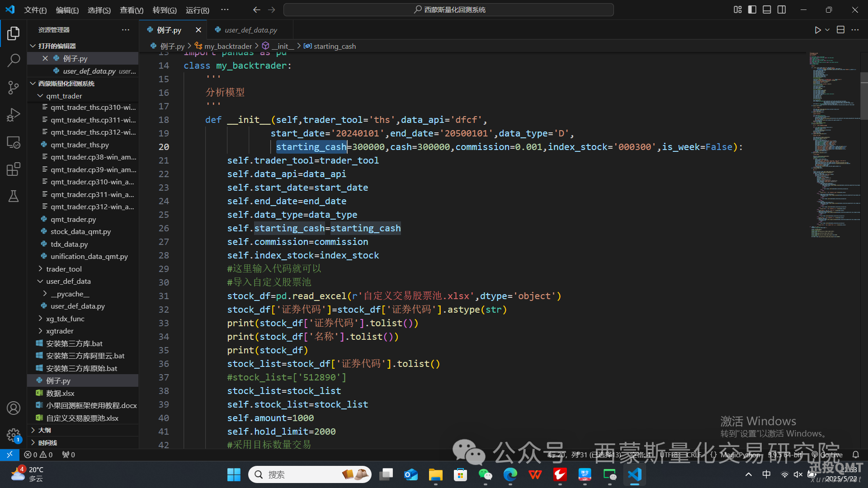This screenshot has height=488, width=868.
Task: Click the editor minimap code overview
Action: (834, 145)
